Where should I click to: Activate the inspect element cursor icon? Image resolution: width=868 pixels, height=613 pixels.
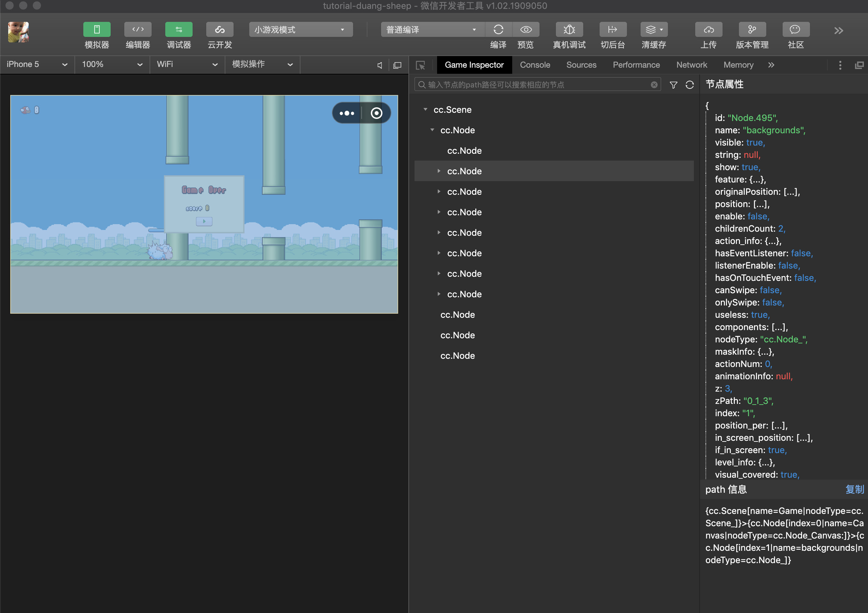tap(420, 66)
